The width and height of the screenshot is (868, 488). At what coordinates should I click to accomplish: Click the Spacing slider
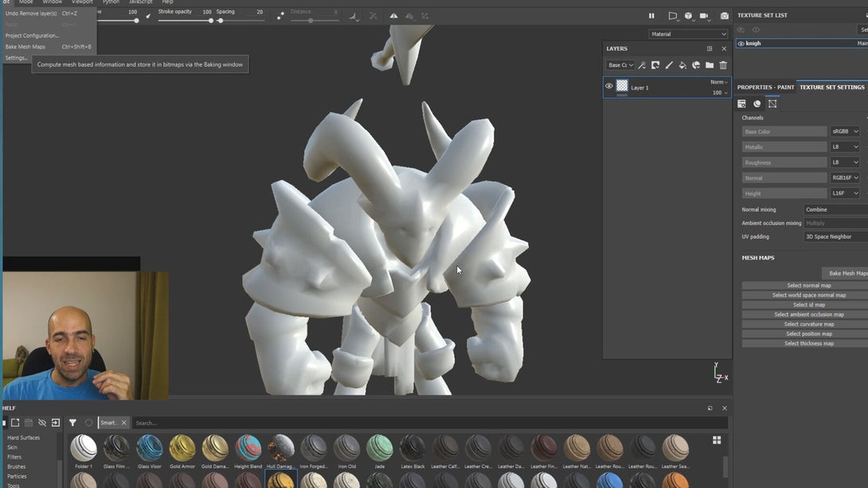pos(240,21)
